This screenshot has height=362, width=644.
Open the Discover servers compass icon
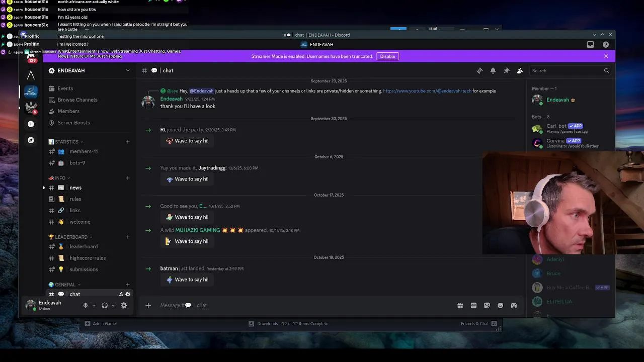[31, 140]
